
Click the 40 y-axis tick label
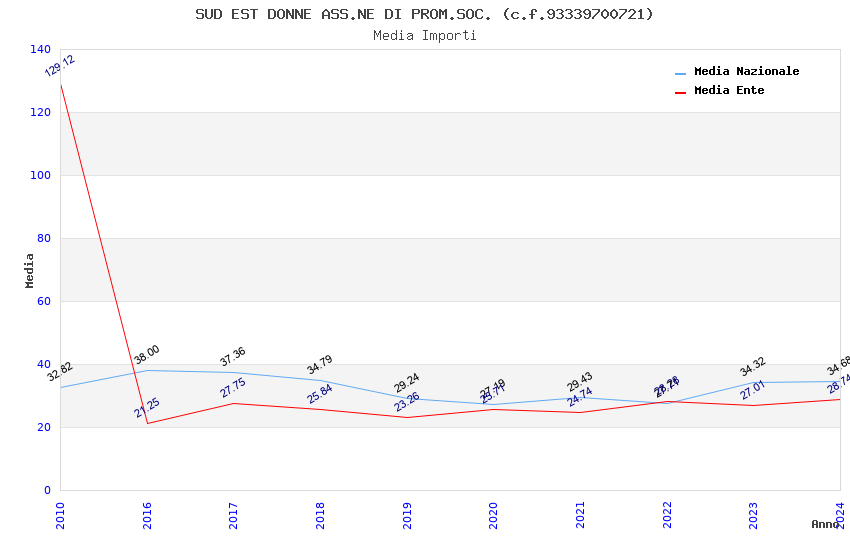click(44, 364)
